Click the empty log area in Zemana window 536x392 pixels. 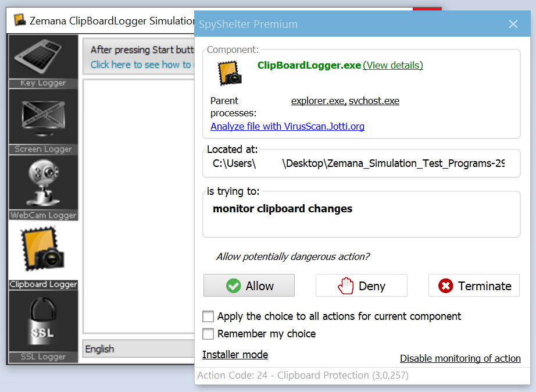pyautogui.click(x=139, y=206)
